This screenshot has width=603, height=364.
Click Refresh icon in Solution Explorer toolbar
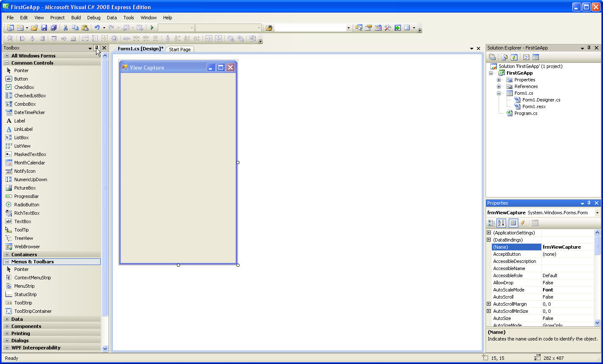click(x=514, y=57)
